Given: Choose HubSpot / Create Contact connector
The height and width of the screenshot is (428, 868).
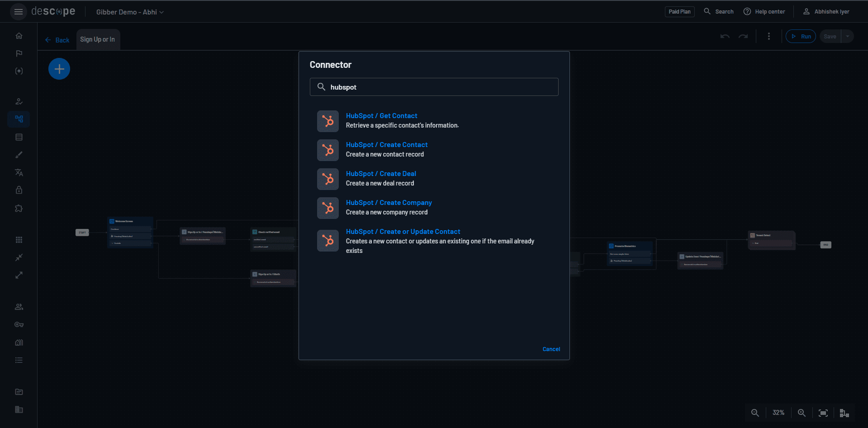Looking at the screenshot, I should tap(434, 150).
